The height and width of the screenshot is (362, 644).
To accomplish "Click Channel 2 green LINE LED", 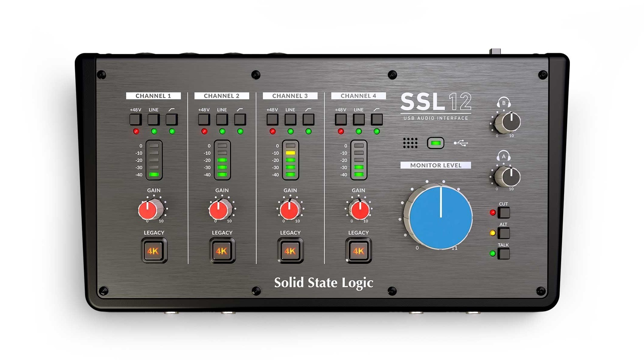I will 222,131.
